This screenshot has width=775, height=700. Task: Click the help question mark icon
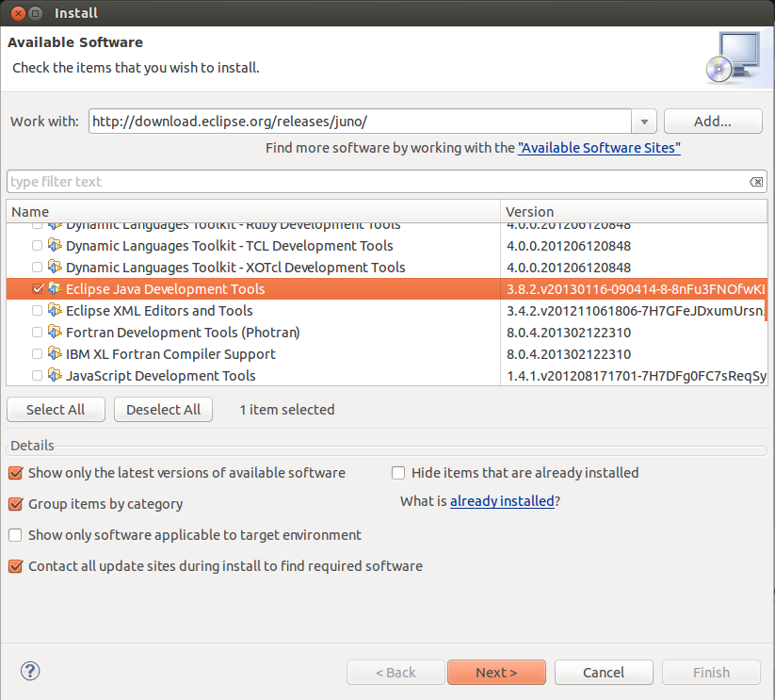point(30,671)
